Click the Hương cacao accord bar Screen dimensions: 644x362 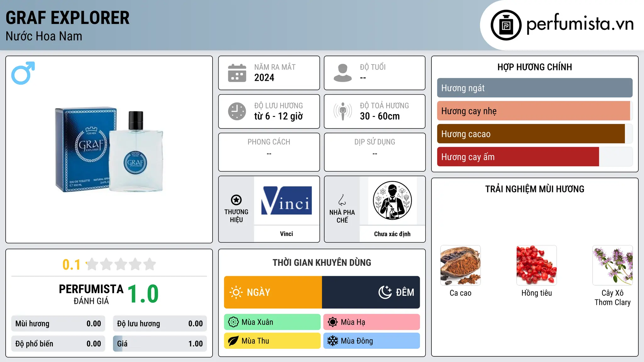click(x=535, y=134)
